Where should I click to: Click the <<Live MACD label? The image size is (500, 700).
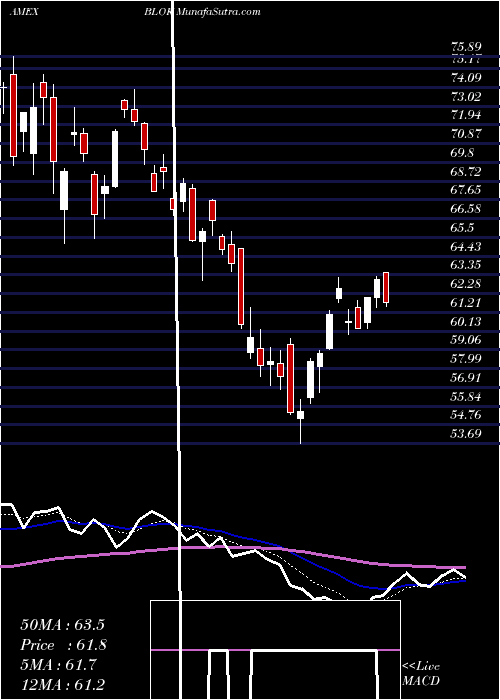coord(421,673)
